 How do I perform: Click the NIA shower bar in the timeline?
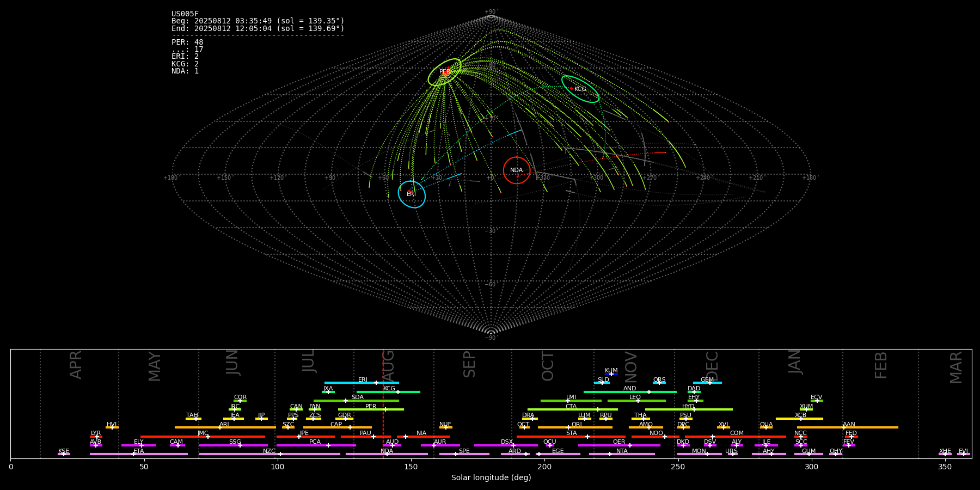(x=423, y=437)
